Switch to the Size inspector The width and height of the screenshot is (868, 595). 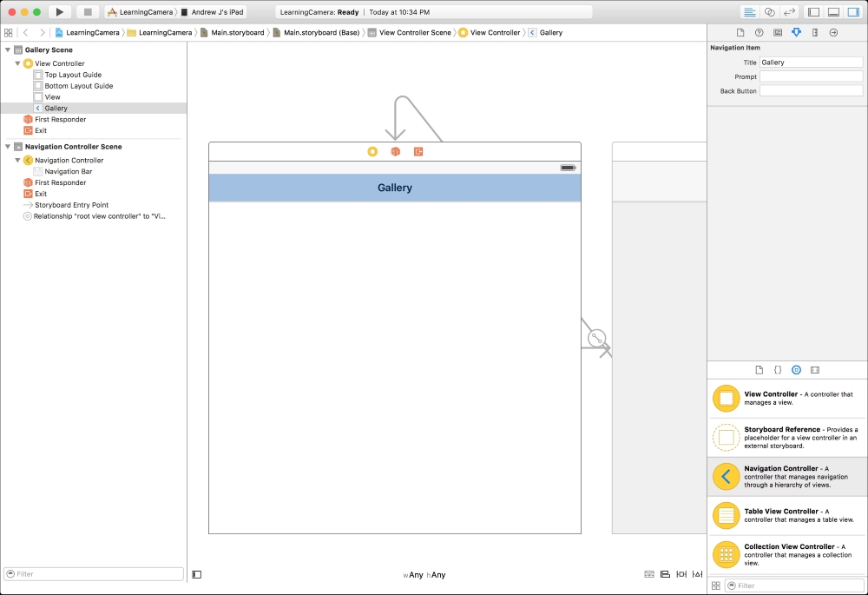(x=814, y=31)
